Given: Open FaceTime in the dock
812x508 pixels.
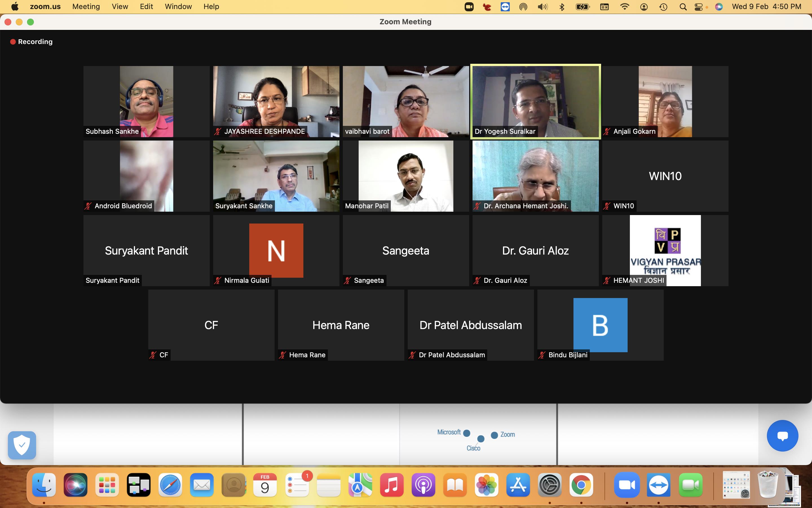Looking at the screenshot, I should (x=690, y=485).
